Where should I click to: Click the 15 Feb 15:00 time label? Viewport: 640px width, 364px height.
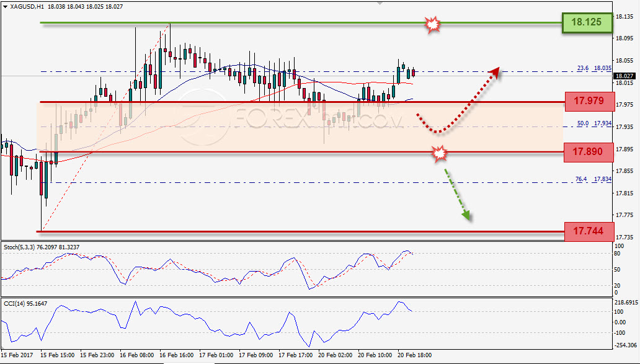click(58, 355)
